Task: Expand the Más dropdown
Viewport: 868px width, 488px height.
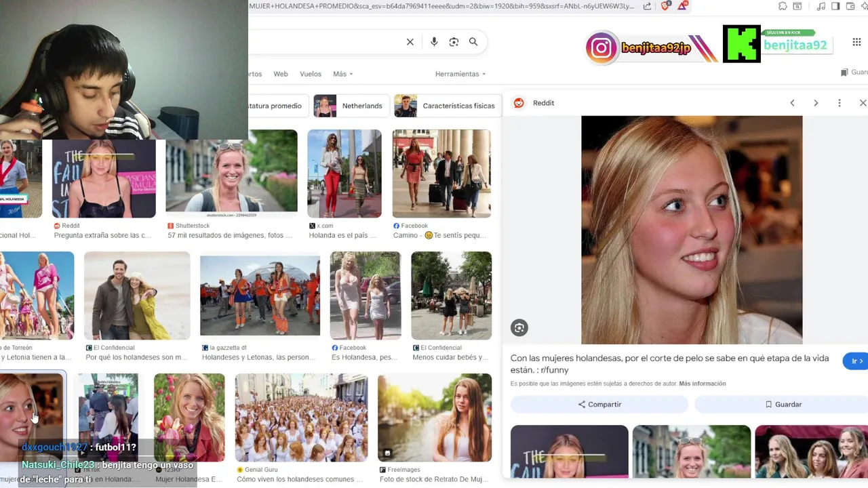Action: click(342, 74)
